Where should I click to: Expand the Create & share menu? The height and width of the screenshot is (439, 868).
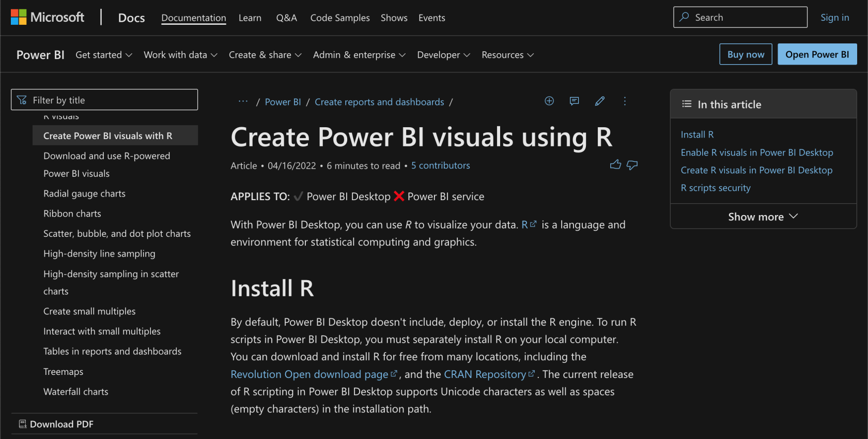click(265, 55)
